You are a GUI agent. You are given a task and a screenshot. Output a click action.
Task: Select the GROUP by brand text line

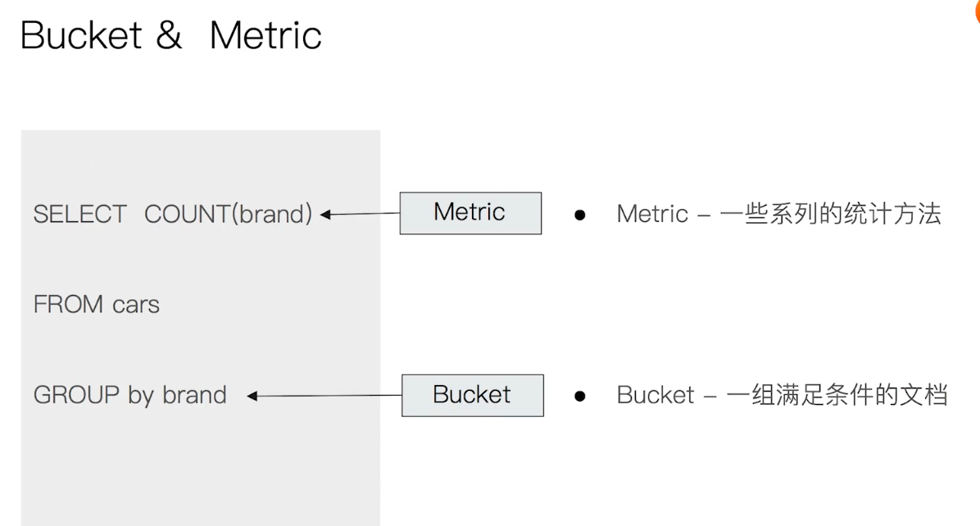click(130, 396)
